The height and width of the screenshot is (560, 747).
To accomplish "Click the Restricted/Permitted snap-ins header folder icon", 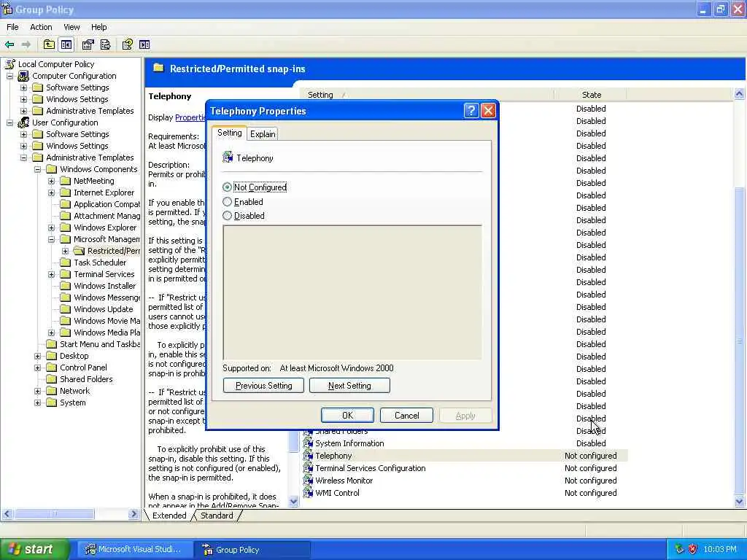I will click(x=158, y=68).
